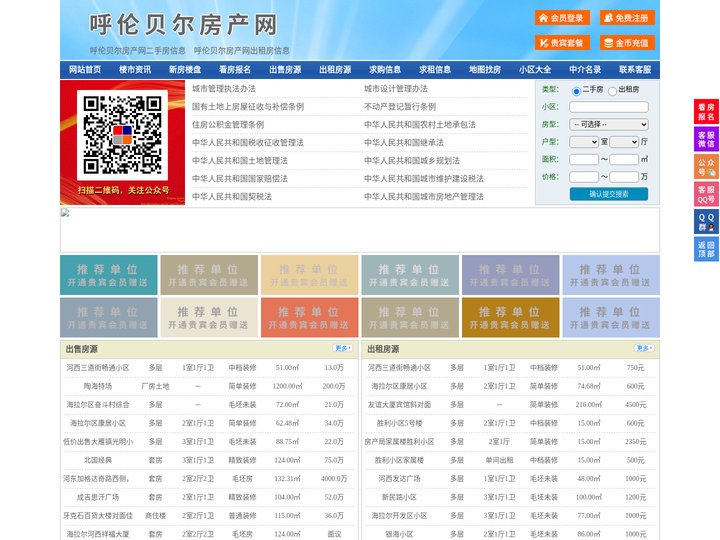The height and width of the screenshot is (540, 720).
Task: Open the 住房公积金管理条例 link
Action: coord(228,124)
